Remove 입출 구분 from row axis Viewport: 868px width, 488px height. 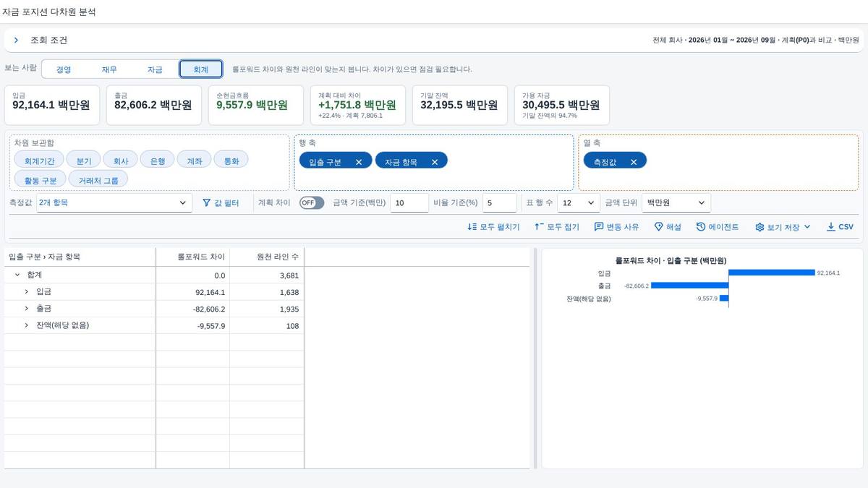pos(359,163)
